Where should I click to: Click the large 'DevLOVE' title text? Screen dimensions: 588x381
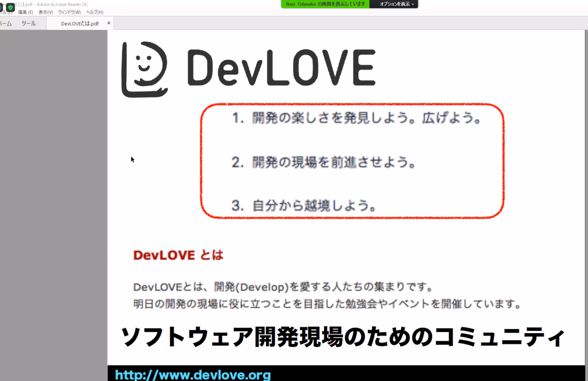point(282,68)
